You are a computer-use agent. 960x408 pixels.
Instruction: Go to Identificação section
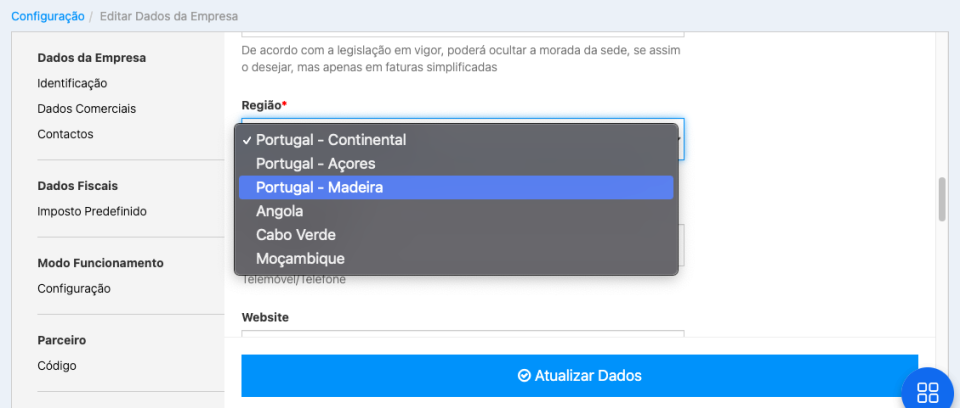[72, 83]
